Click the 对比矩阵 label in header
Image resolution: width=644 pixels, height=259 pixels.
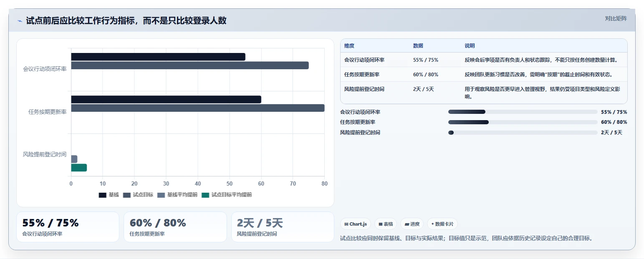[x=616, y=18]
